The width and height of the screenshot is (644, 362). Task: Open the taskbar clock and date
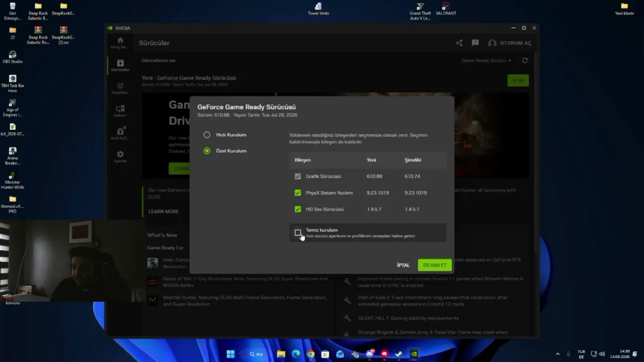tap(621, 354)
